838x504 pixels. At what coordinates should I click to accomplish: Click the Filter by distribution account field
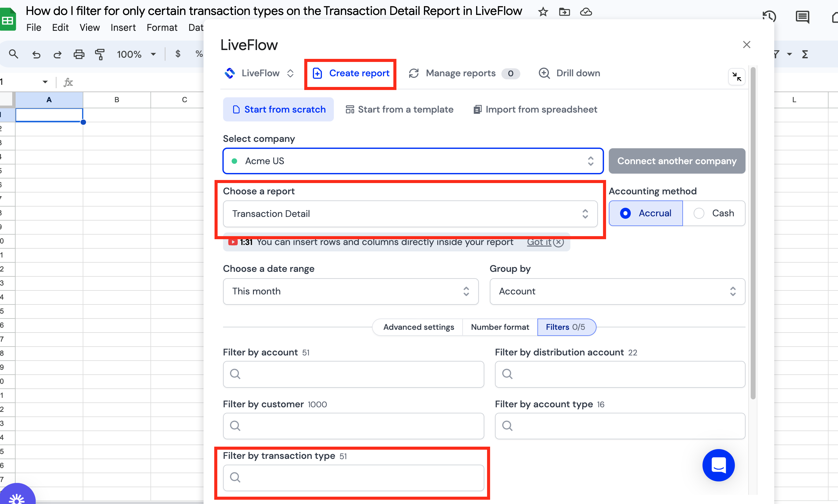[x=620, y=374]
